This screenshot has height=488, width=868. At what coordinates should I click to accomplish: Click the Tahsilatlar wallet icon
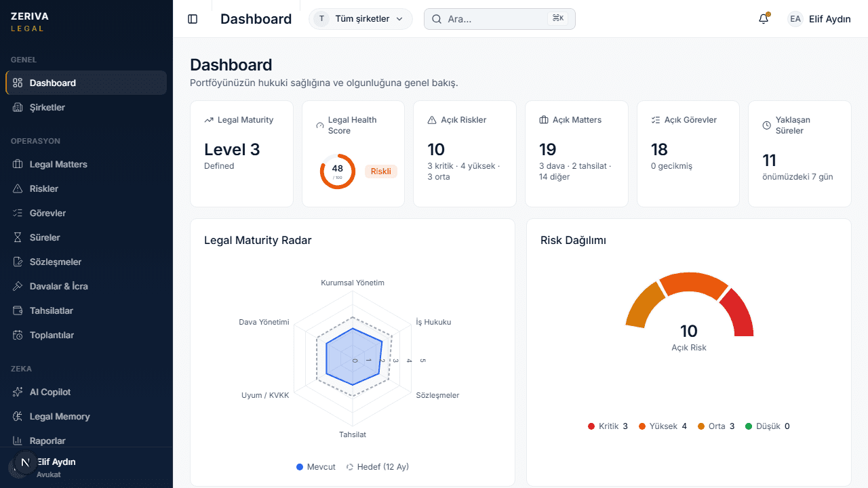pos(18,310)
